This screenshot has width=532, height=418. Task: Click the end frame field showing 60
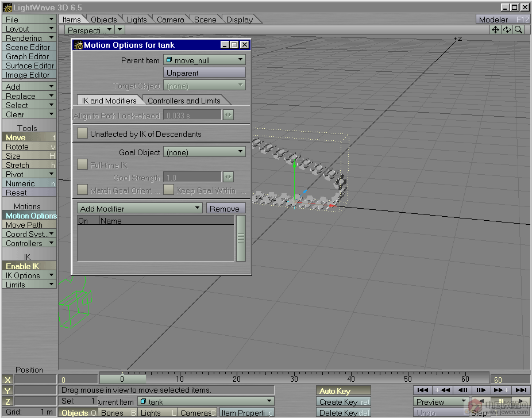(510, 379)
